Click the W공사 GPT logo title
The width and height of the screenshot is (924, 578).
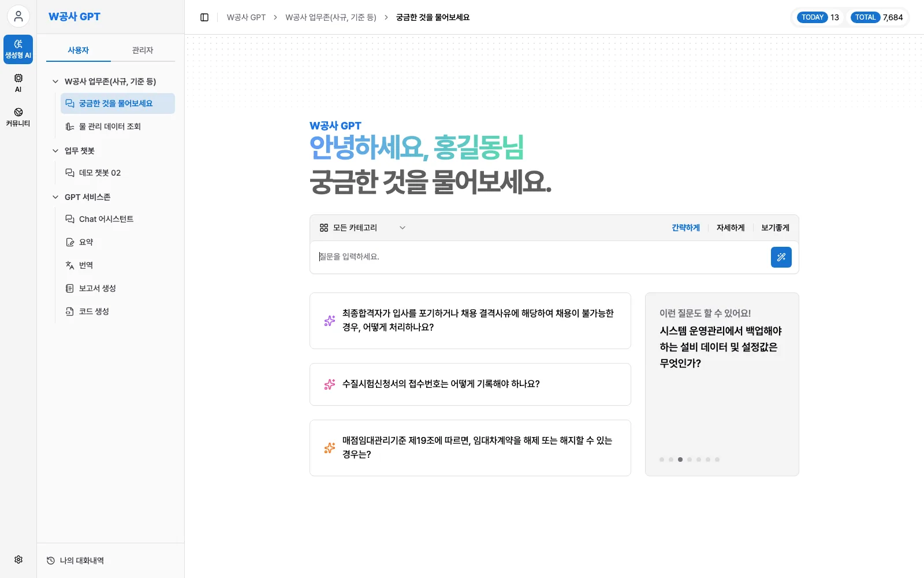point(74,17)
